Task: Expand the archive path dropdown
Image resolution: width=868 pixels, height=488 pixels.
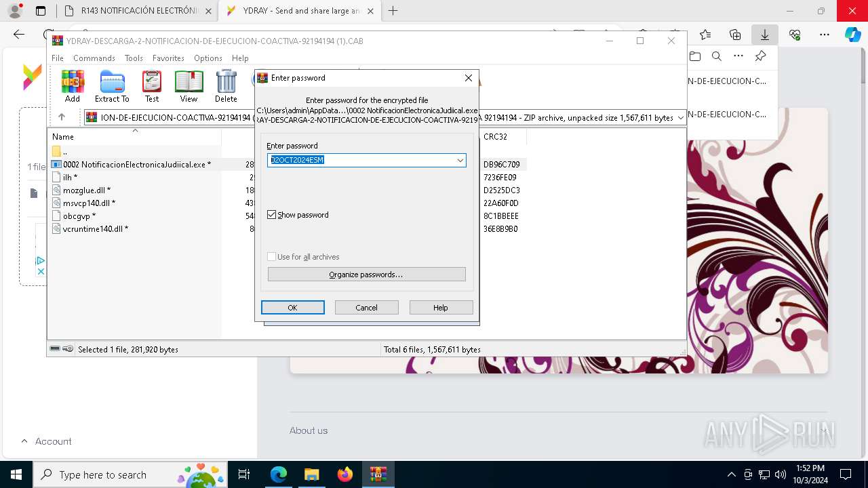Action: coord(680,118)
